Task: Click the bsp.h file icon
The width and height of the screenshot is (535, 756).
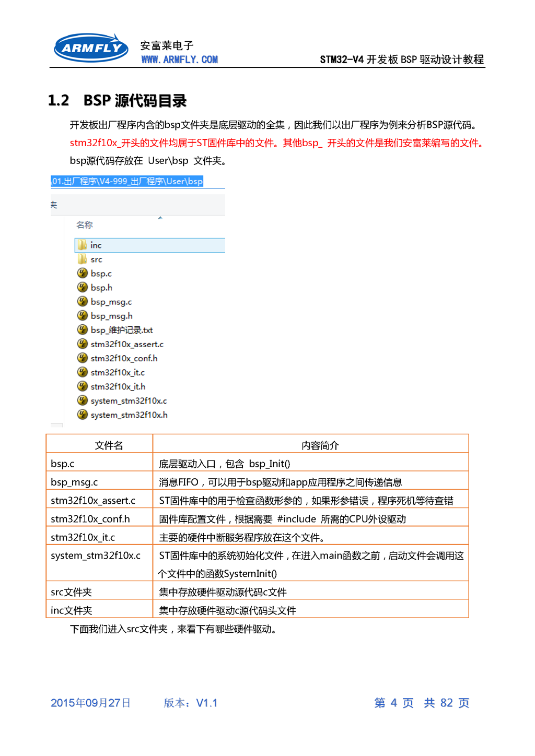Action: (x=82, y=287)
